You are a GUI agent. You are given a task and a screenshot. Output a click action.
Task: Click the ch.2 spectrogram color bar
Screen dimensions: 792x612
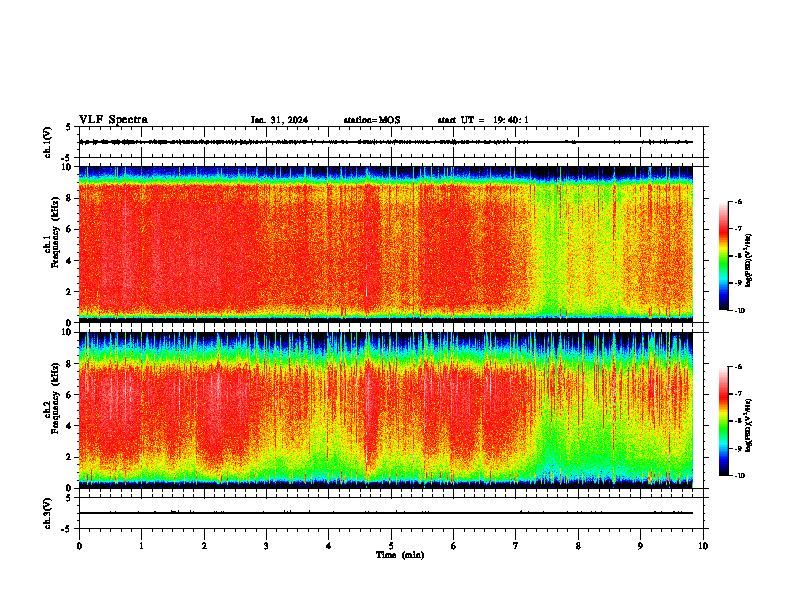(724, 421)
